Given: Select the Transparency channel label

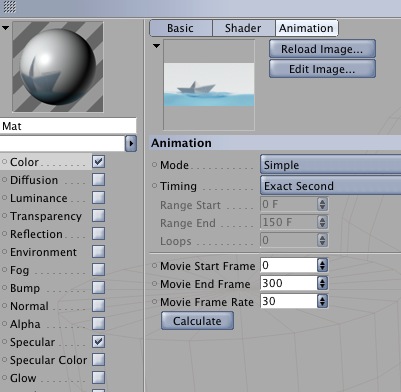Looking at the screenshot, I should tap(46, 216).
